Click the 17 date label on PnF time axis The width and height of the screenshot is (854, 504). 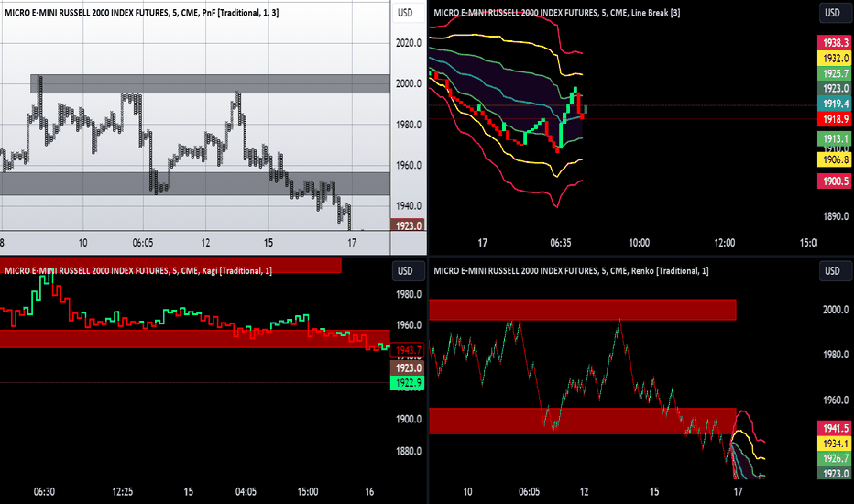pos(352,243)
